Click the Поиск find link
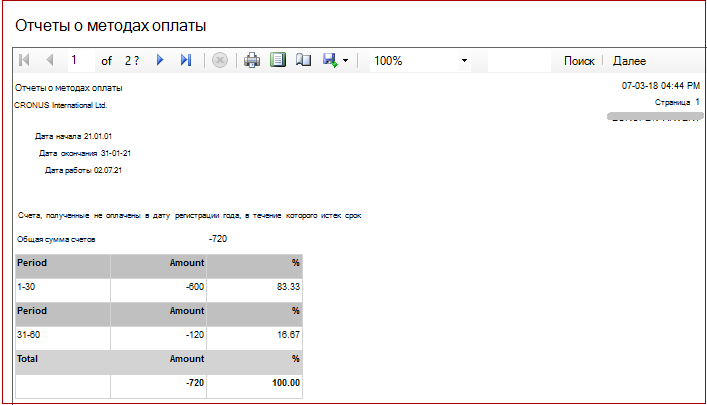707x405 pixels. (x=579, y=61)
